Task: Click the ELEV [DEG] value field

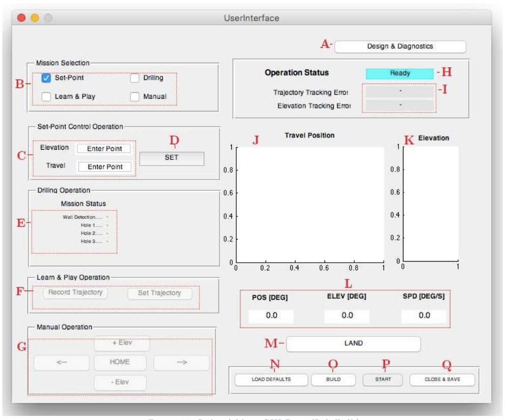Action: point(347,316)
